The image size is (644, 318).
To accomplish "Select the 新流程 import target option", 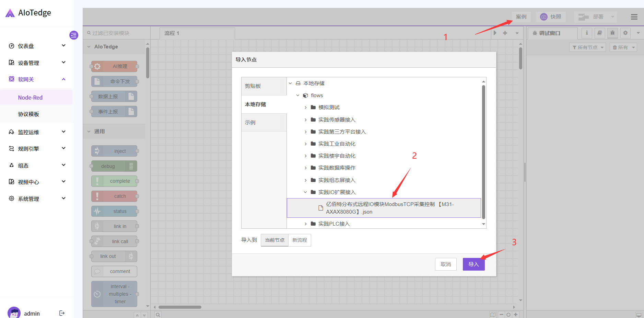I will (300, 240).
